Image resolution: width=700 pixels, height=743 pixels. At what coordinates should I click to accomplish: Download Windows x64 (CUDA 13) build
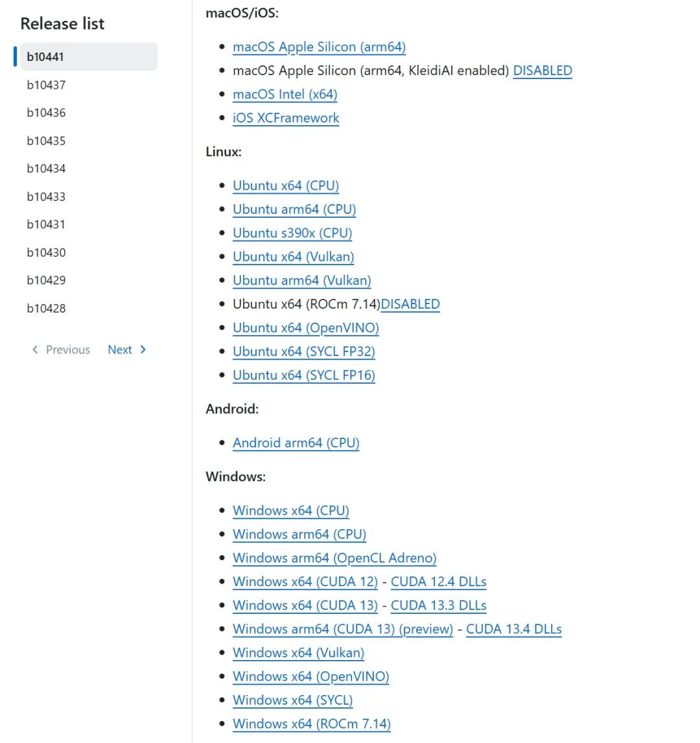[x=305, y=606]
